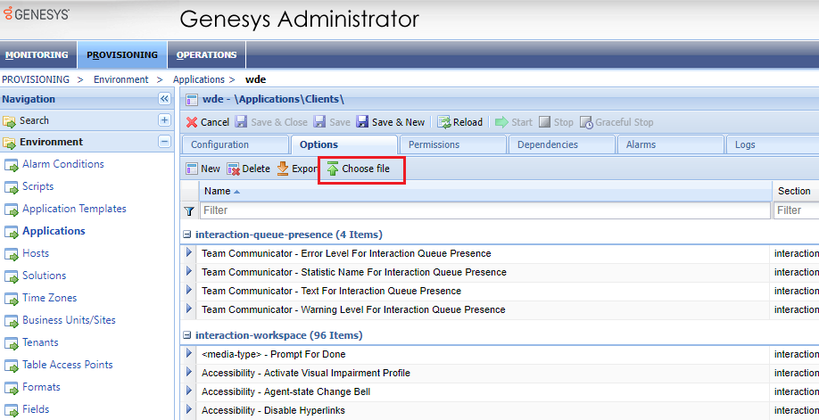Screen dimensions: 819x420
Task: Focus the Name filter input field
Action: [x=485, y=211]
